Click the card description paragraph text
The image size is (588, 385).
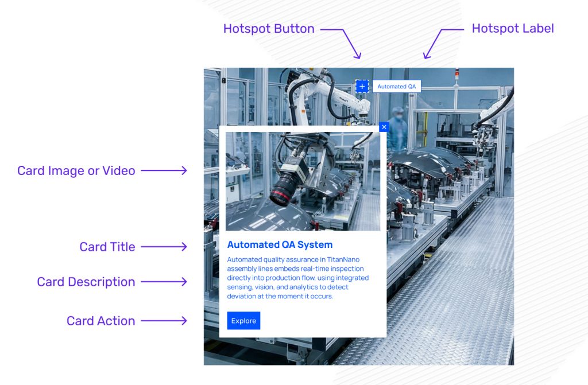[x=297, y=278]
